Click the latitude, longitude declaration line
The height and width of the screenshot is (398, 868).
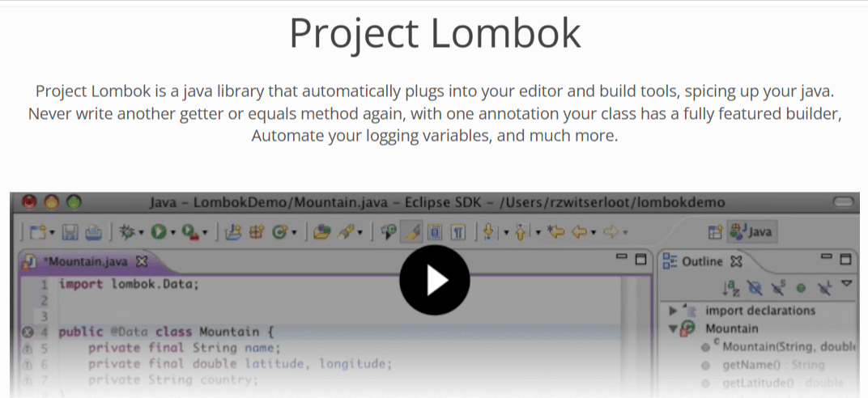[x=240, y=364]
